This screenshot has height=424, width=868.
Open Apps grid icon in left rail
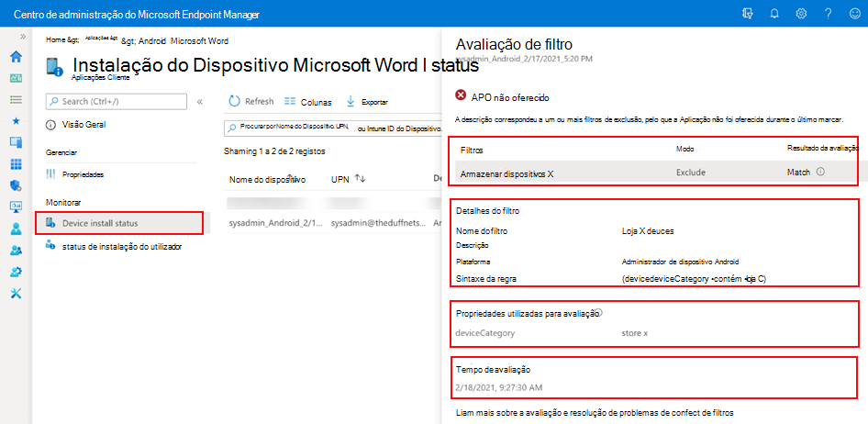pos(16,164)
